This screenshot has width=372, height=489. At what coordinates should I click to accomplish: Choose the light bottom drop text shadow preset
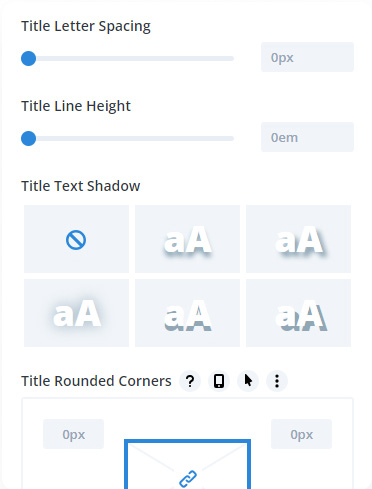[x=187, y=239]
